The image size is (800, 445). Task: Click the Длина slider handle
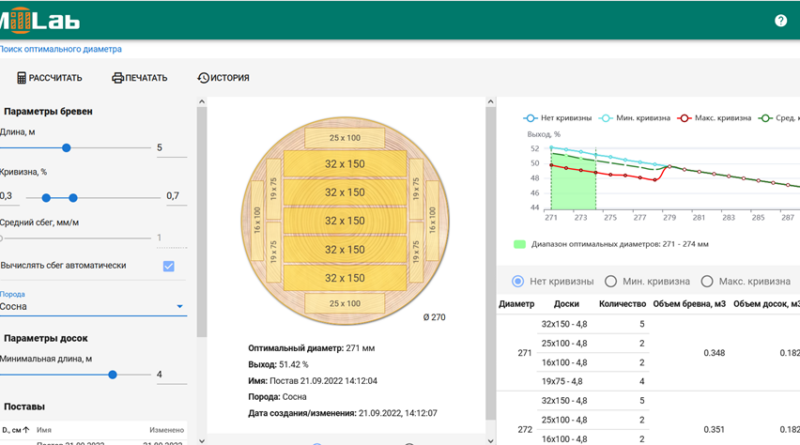click(66, 148)
